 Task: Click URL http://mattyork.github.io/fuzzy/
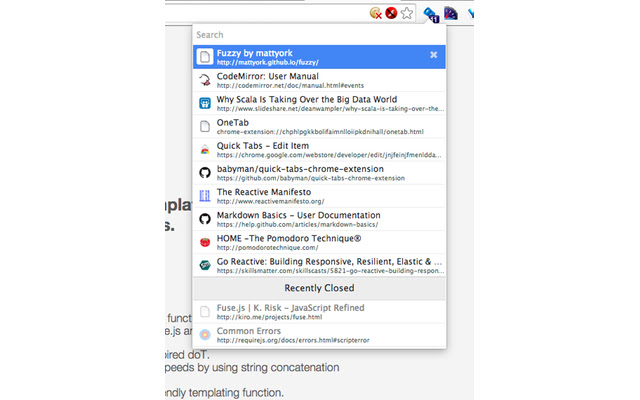(268, 62)
